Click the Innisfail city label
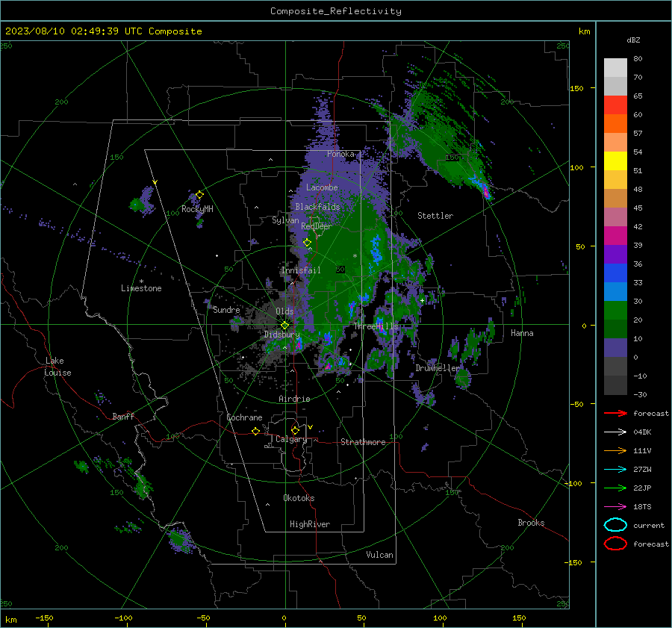The image size is (672, 628). (301, 270)
